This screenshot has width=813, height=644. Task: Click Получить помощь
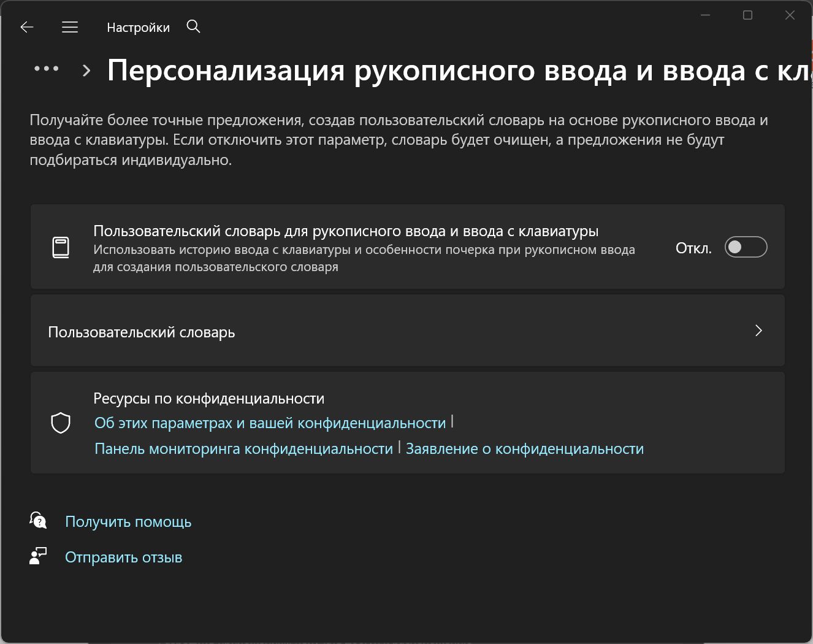click(x=128, y=521)
